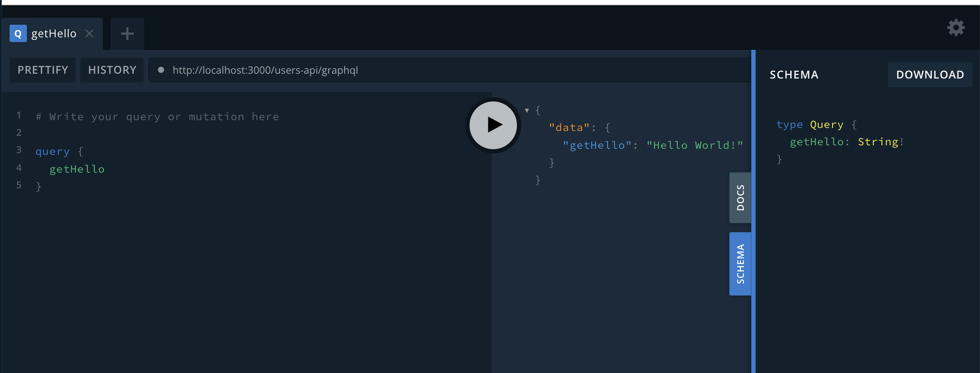The height and width of the screenshot is (373, 980).
Task: Select the getHello tab label
Action: tap(54, 33)
